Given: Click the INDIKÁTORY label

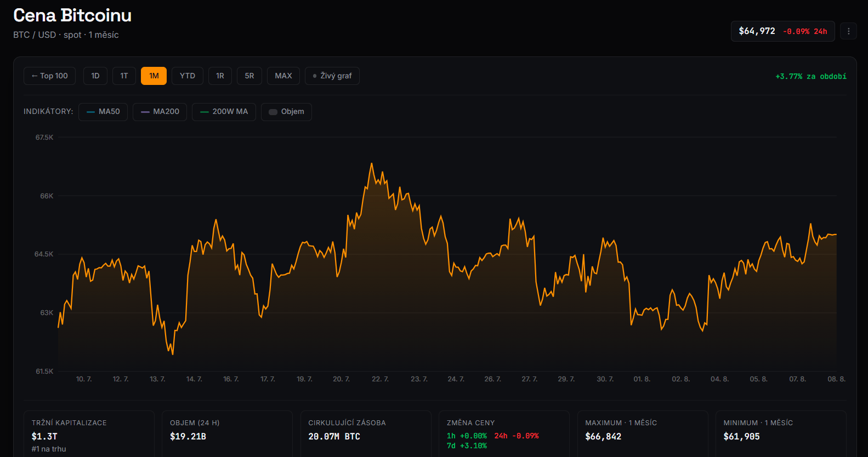Looking at the screenshot, I should [x=48, y=112].
